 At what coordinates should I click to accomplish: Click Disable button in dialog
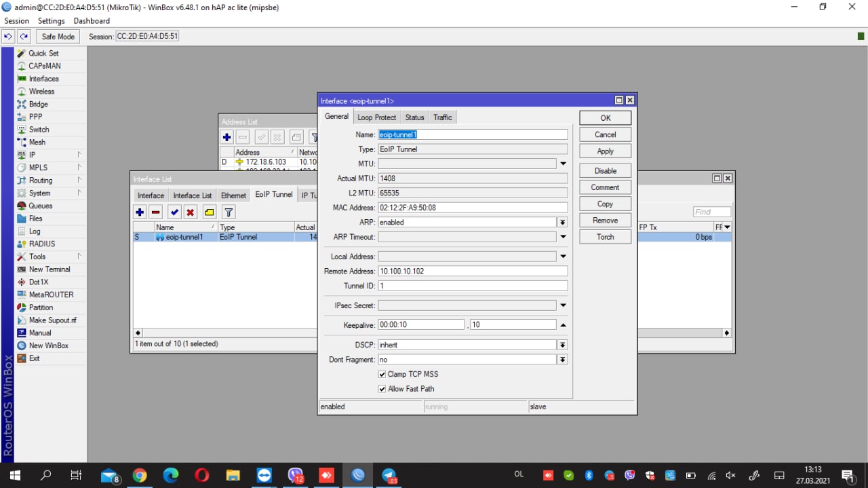click(606, 171)
